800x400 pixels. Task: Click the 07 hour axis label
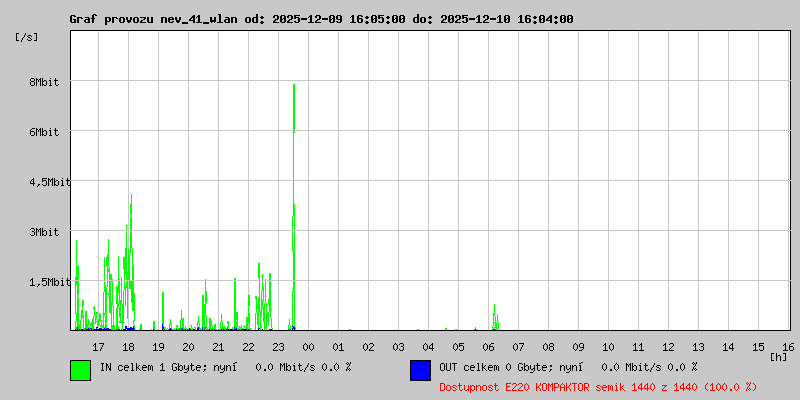click(518, 347)
